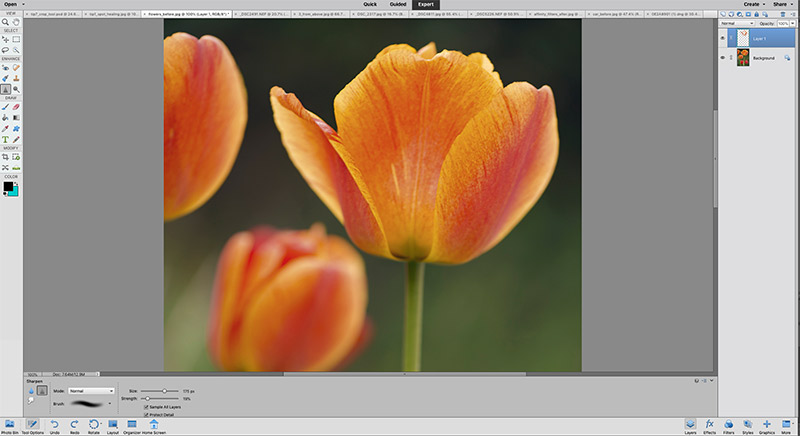Image resolution: width=800 pixels, height=436 pixels.
Task: Swap foreground and background colors
Action: pos(16,183)
